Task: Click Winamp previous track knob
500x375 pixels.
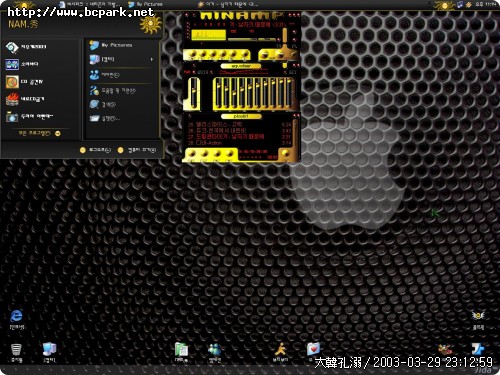Action: tap(192, 54)
